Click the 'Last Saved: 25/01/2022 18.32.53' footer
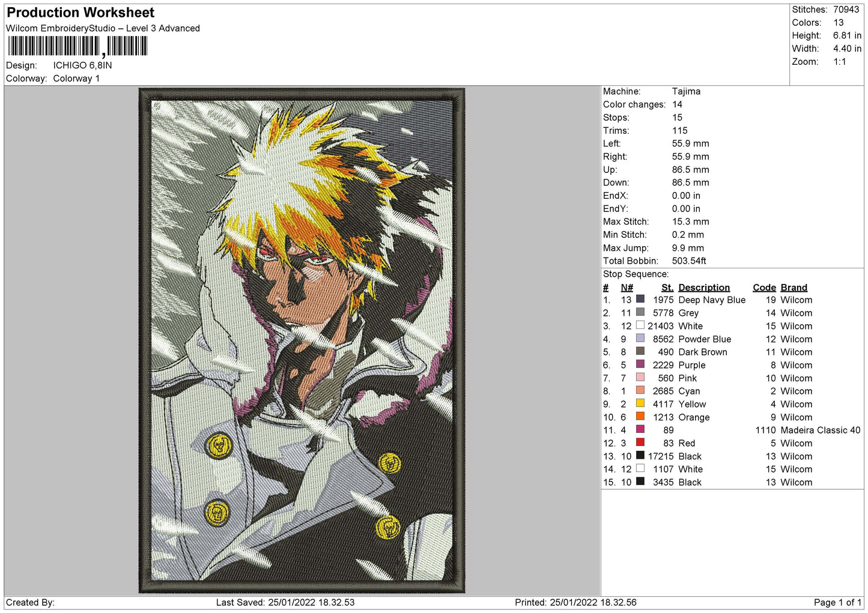Image resolution: width=868 pixels, height=613 pixels. [x=285, y=602]
